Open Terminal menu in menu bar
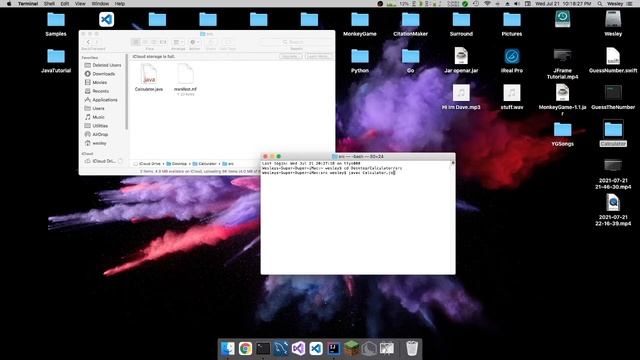The width and height of the screenshot is (640, 360). 28,4
